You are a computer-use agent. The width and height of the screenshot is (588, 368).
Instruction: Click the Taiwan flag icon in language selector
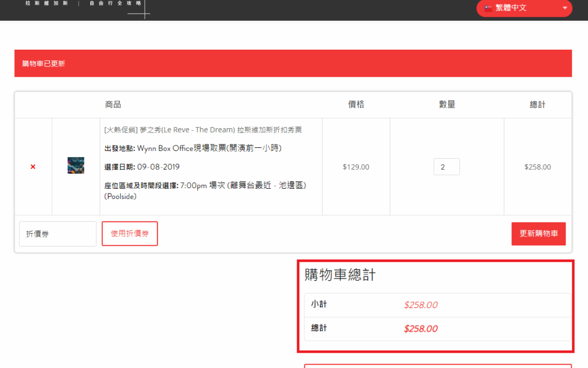coord(488,8)
